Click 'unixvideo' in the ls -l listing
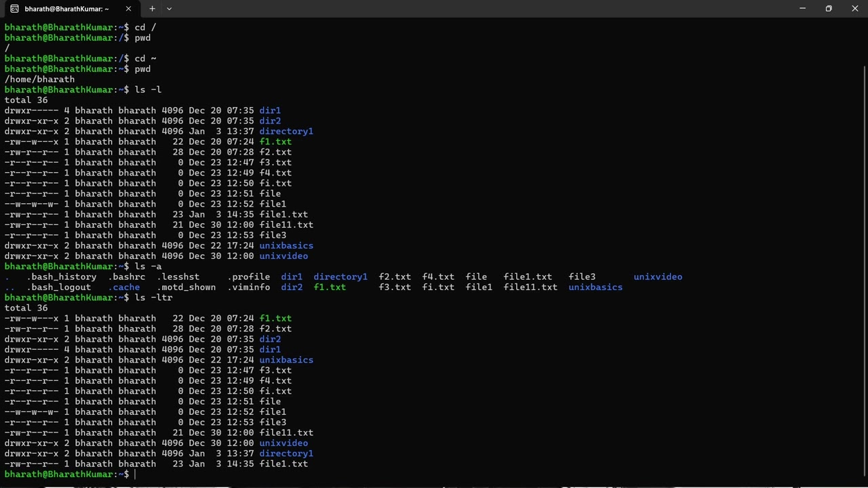Screen dimensions: 868x488 (283, 256)
